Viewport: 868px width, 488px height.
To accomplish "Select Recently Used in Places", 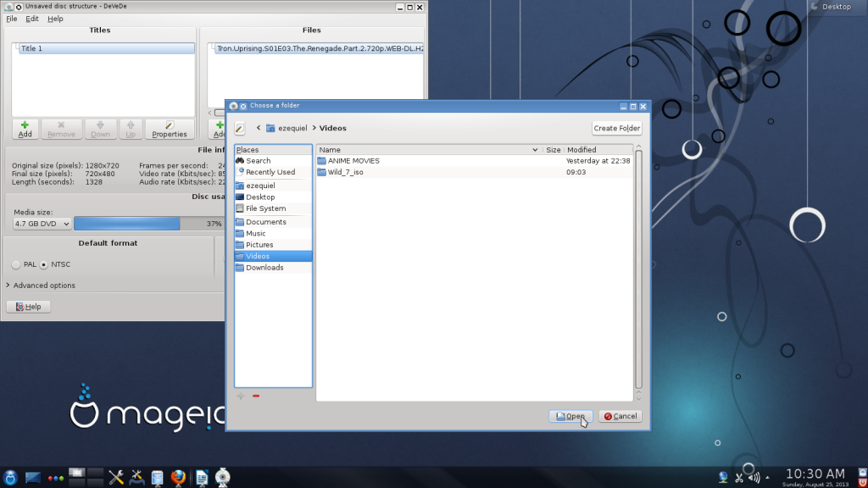I will coord(273,172).
